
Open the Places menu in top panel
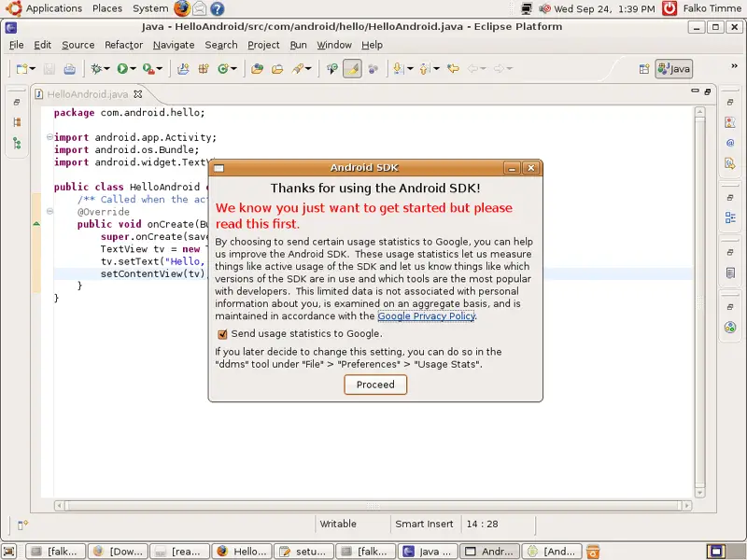tap(107, 8)
